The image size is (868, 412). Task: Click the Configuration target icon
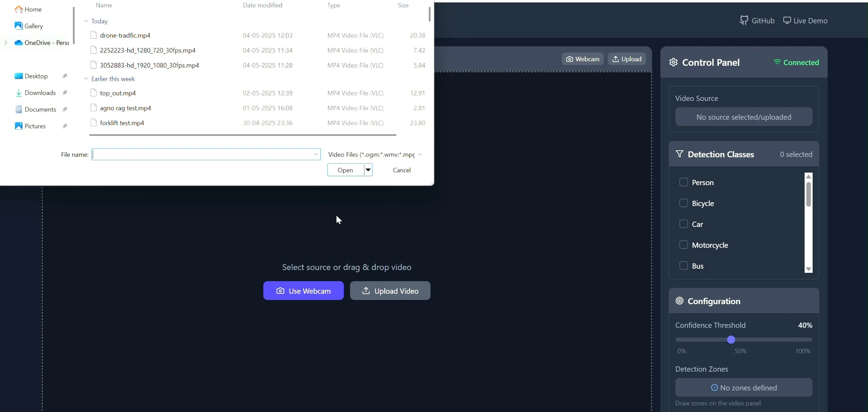(x=679, y=301)
